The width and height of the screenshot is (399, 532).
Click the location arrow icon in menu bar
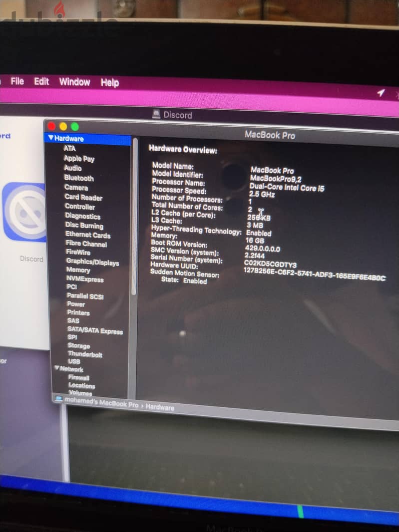[x=381, y=93]
